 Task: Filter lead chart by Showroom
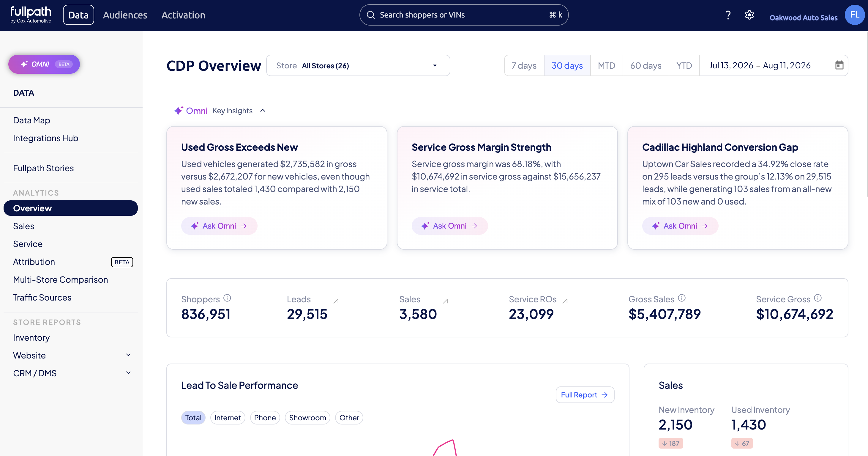coord(307,418)
